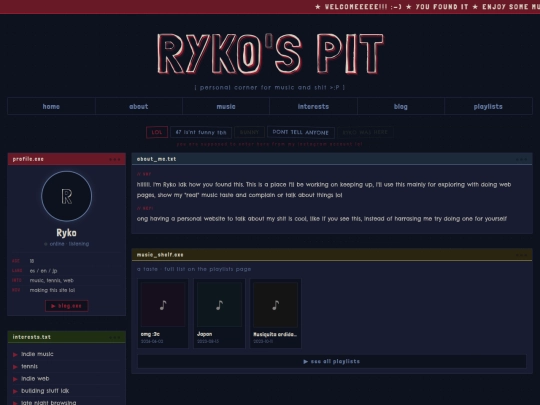Open the music nav tab

click(226, 106)
